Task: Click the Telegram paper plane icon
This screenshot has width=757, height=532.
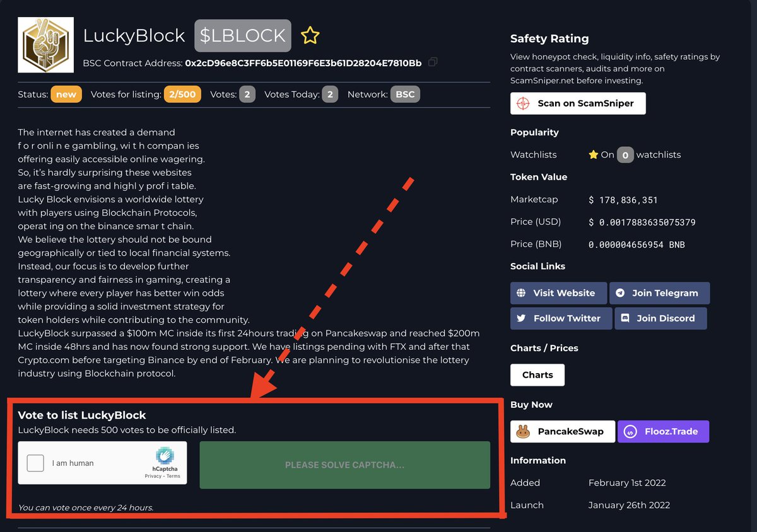Action: 621,293
